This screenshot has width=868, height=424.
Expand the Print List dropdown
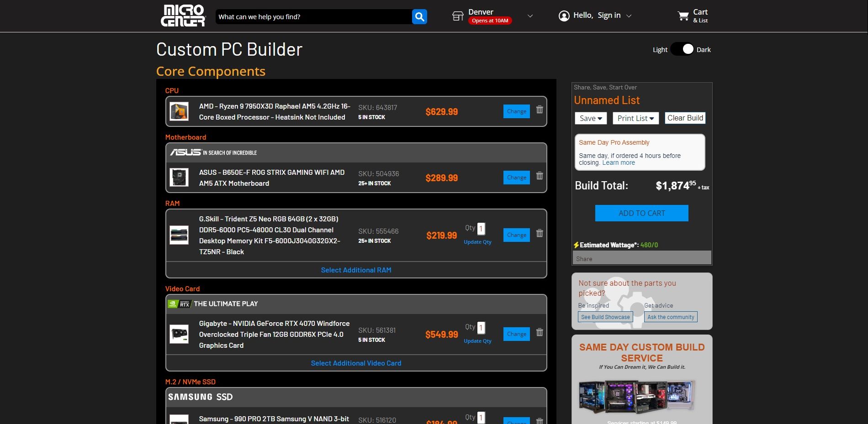pos(635,118)
